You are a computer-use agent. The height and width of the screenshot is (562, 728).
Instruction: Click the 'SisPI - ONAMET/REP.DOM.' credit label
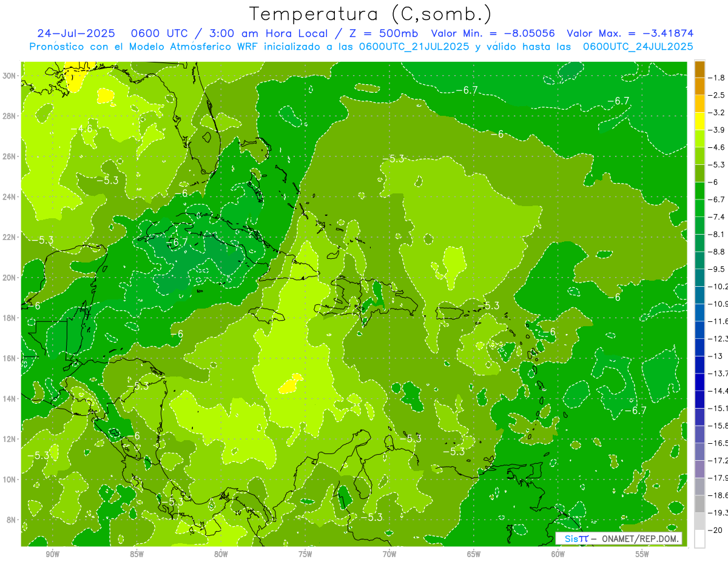(x=618, y=538)
